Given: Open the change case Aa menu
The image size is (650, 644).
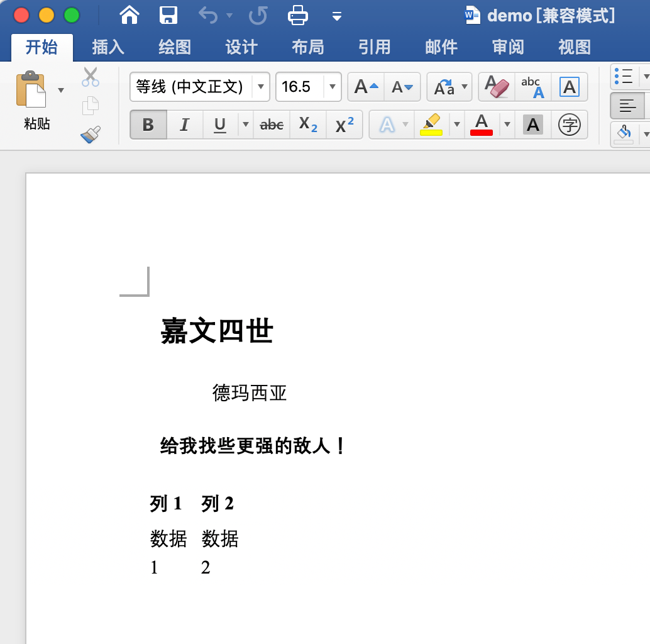Looking at the screenshot, I should pyautogui.click(x=449, y=87).
